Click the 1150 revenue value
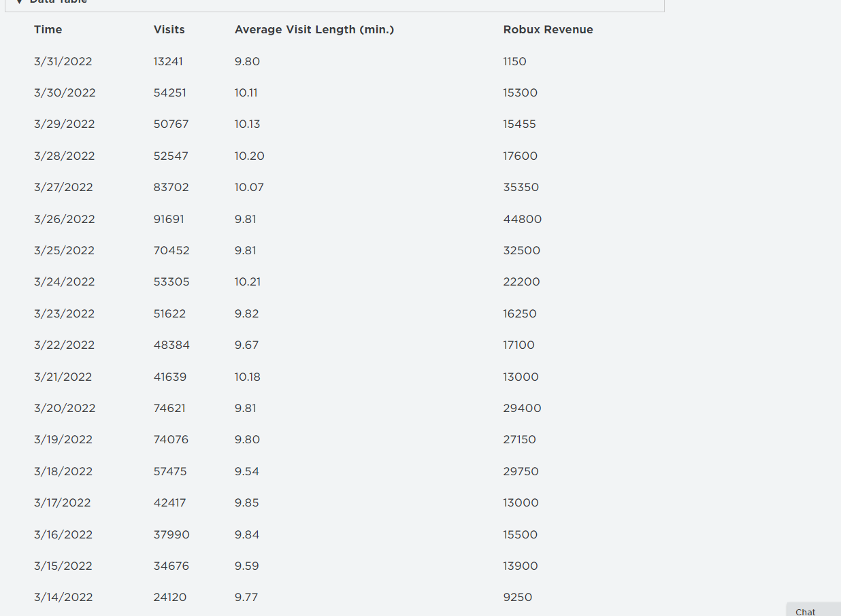The image size is (841, 616). coord(514,61)
